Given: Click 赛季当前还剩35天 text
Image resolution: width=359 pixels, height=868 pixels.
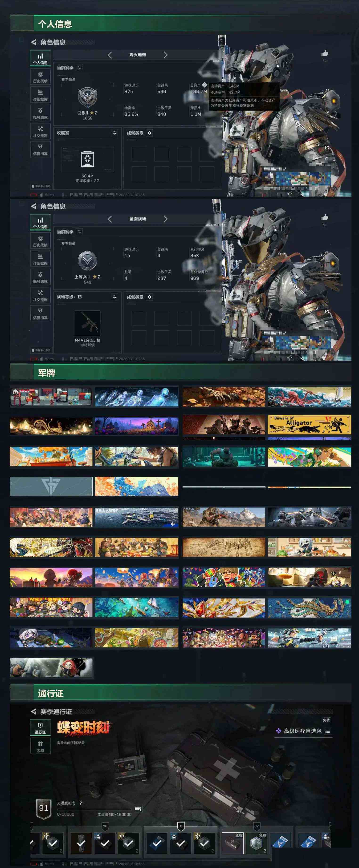Looking at the screenshot, I should click(x=71, y=743).
